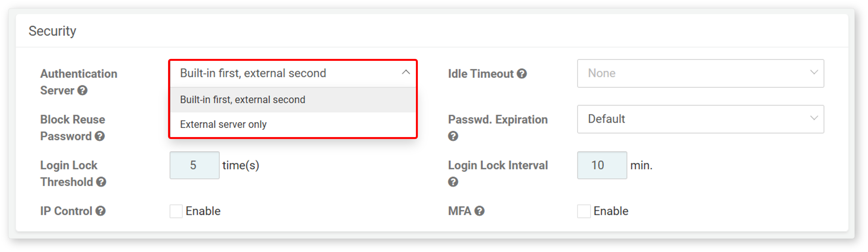The height and width of the screenshot is (252, 868).
Task: Select "External server only" option
Action: tap(293, 124)
